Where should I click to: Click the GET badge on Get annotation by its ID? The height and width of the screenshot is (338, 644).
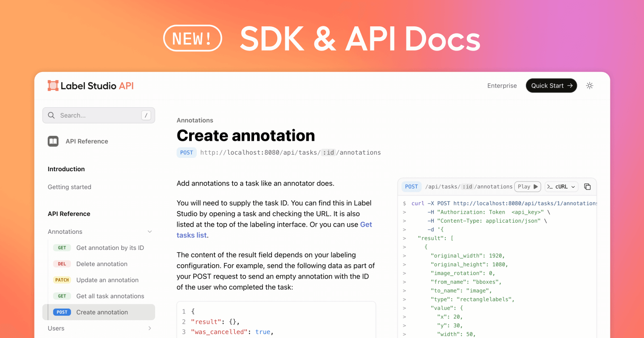(62, 247)
